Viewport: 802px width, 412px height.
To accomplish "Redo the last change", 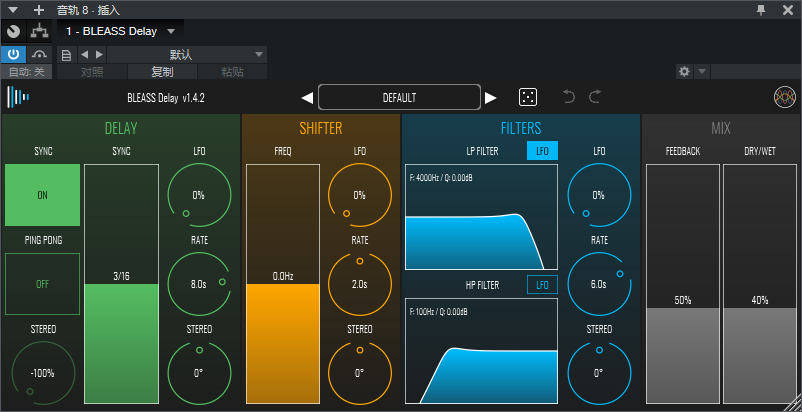I will tap(595, 97).
